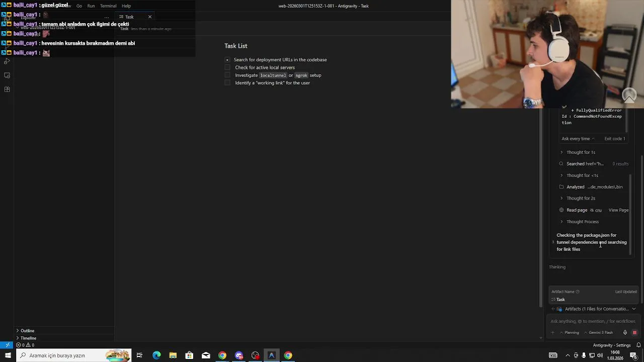Viewport: 644px width, 362px height.
Task: Click the Last Updated column header
Action: [626, 292]
